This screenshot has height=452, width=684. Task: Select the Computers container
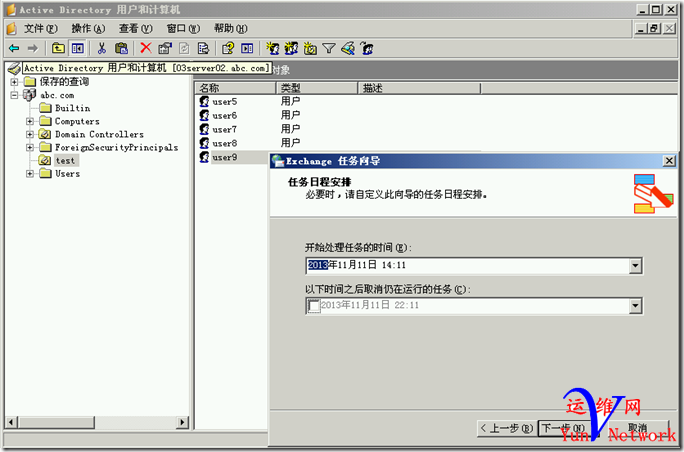point(77,121)
